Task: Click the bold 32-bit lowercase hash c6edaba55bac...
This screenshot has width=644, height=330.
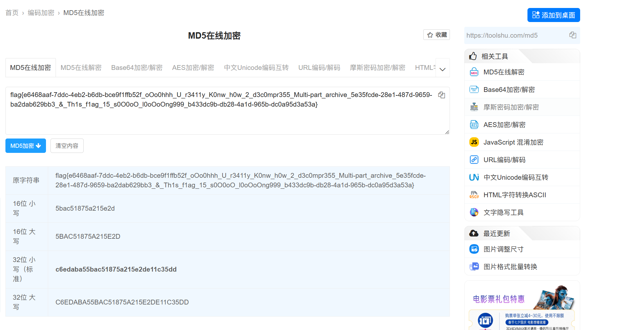Action: pyautogui.click(x=116, y=269)
